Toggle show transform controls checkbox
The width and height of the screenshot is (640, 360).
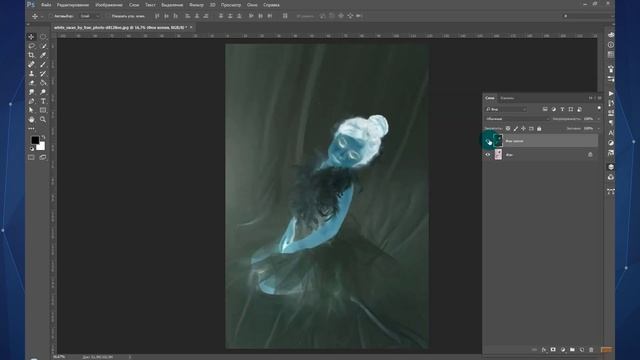tap(108, 16)
